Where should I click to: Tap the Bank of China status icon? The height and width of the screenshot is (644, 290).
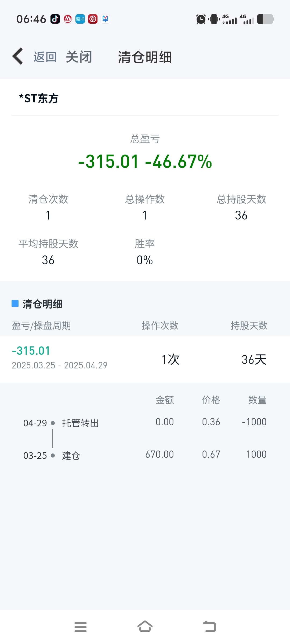click(93, 19)
